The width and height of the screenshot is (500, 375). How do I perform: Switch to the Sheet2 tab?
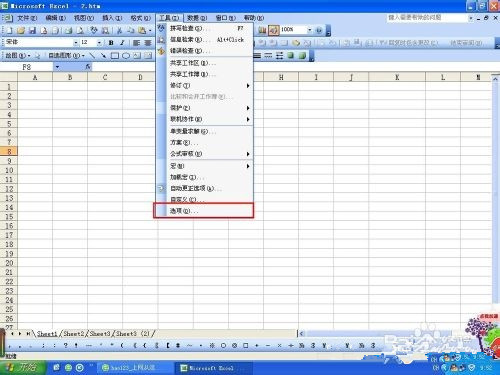[x=74, y=333]
